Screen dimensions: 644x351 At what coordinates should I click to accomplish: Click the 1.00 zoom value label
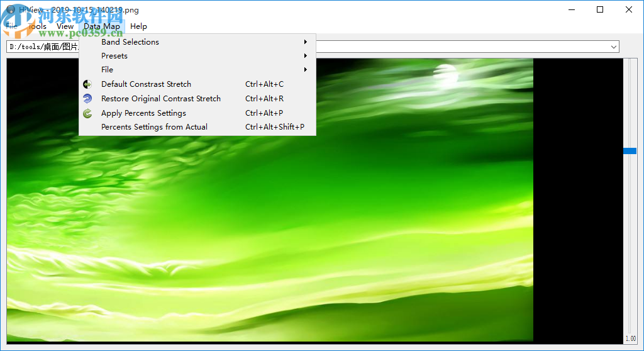tap(630, 338)
